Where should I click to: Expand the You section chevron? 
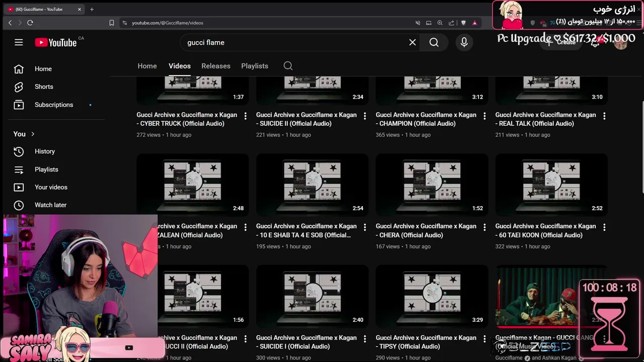coord(33,134)
